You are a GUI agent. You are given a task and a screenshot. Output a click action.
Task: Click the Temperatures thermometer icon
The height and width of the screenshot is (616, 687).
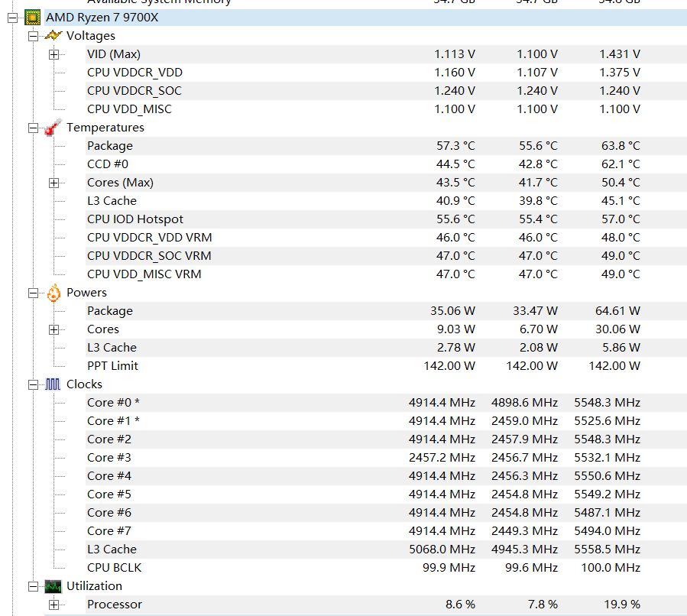(x=52, y=127)
